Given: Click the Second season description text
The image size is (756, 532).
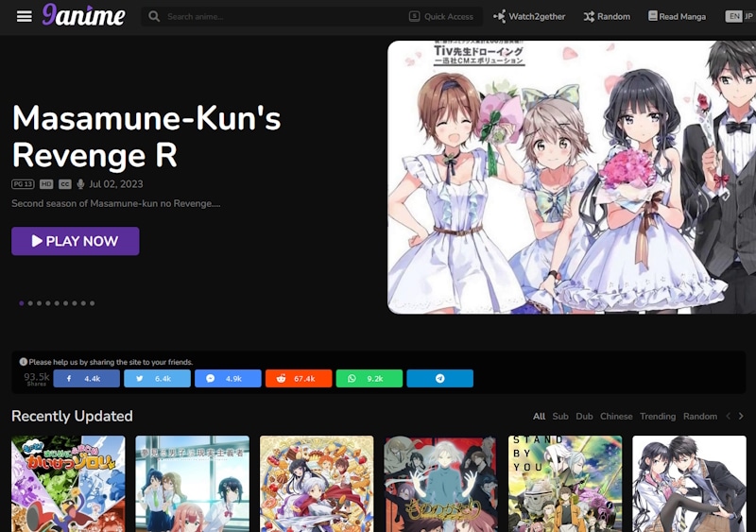Looking at the screenshot, I should tap(115, 203).
